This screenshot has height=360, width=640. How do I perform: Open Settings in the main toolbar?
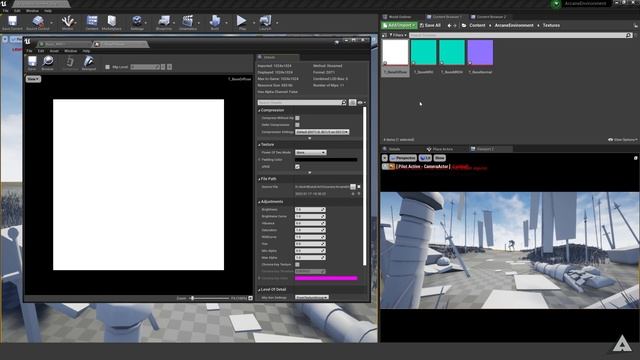pos(137,23)
